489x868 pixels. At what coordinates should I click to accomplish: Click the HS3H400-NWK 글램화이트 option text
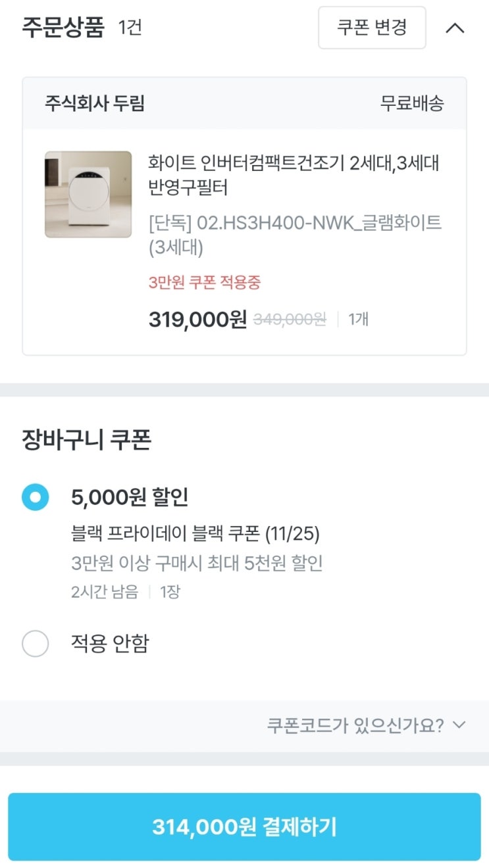[295, 235]
